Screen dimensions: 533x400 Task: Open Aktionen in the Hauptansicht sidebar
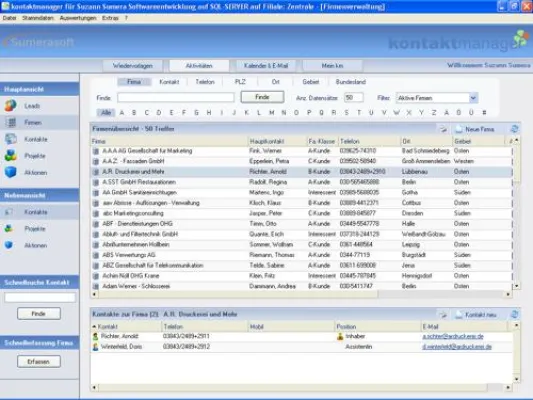point(36,173)
